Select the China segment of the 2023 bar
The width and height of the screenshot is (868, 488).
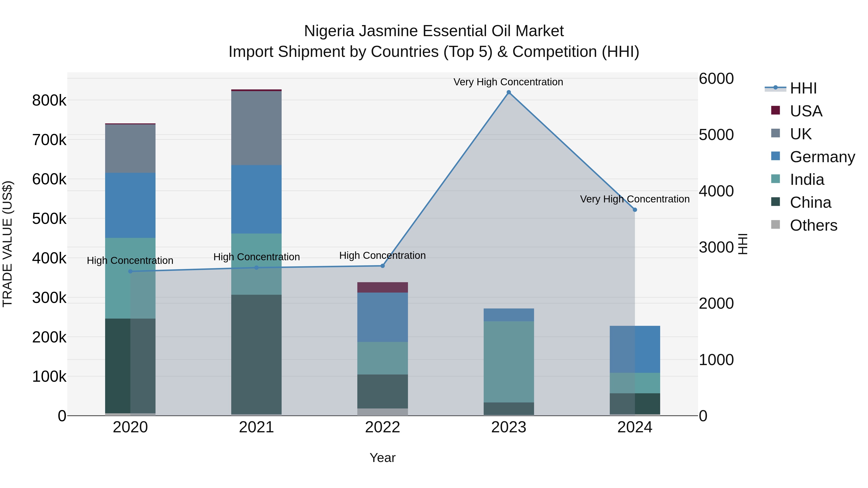[509, 409]
